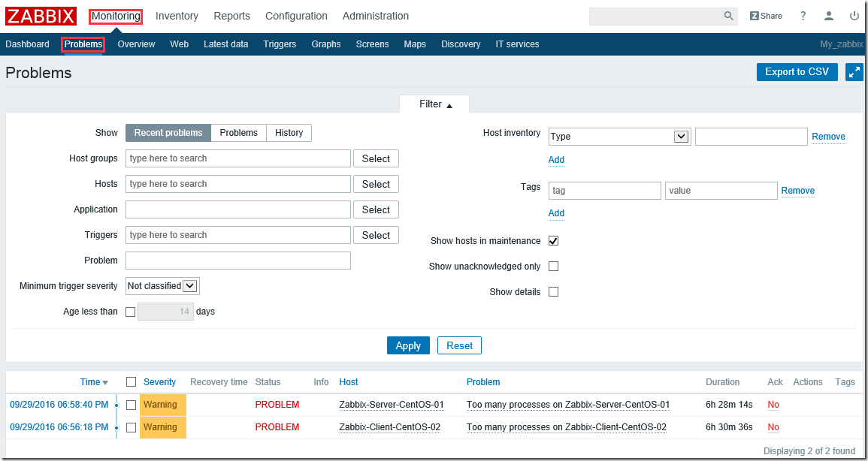Go to Latest data submenu

click(226, 44)
